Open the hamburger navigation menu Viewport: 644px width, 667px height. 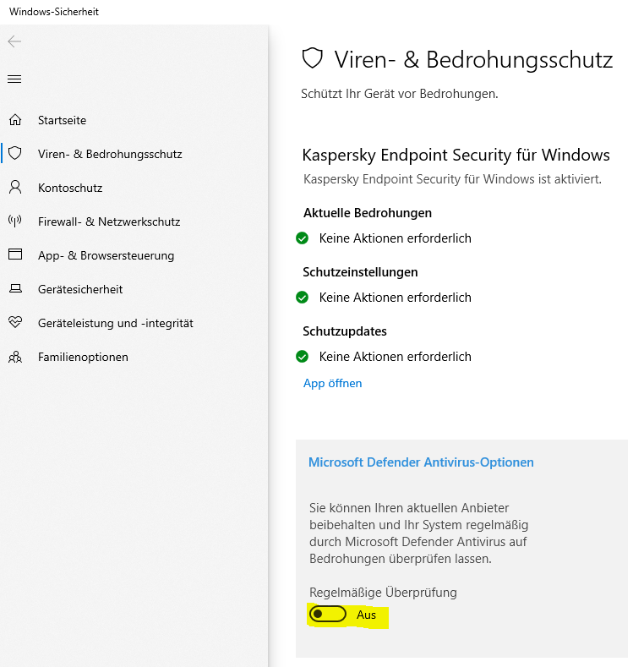pos(14,79)
